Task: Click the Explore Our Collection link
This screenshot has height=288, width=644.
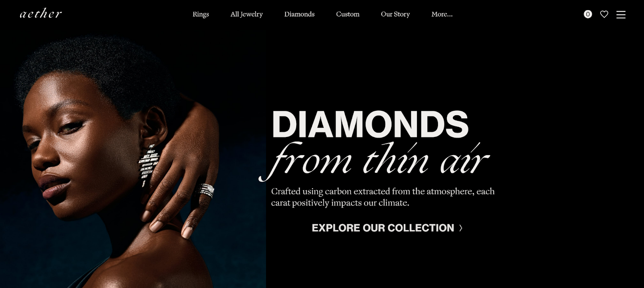Action: coord(383,228)
